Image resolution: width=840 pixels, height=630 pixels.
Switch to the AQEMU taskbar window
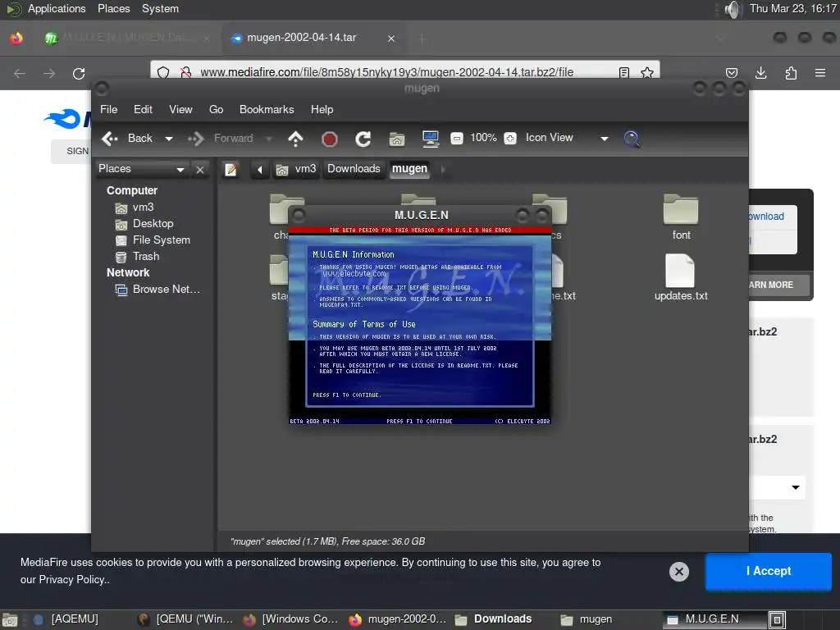[67, 619]
